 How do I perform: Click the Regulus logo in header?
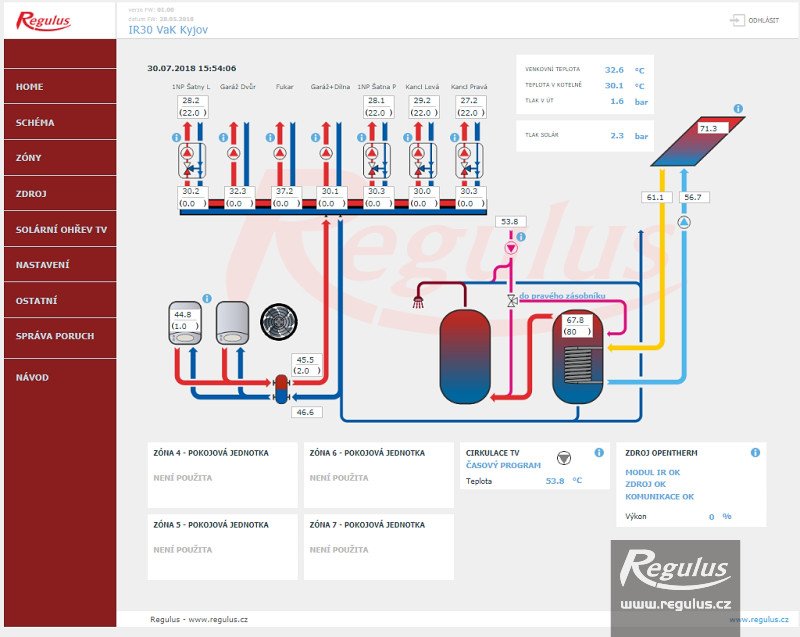pyautogui.click(x=43, y=21)
